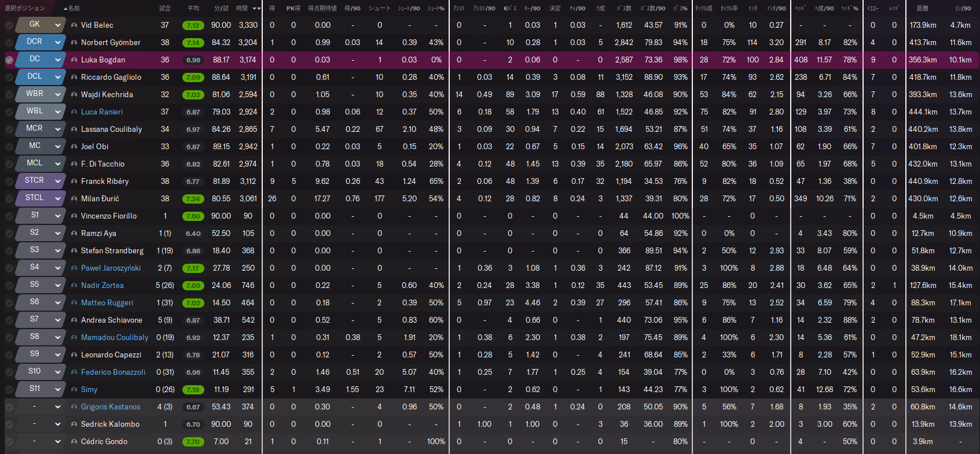Screen dimensions: 980x454
Task: Toggle selection check for the STCR row
Action: coord(9,182)
